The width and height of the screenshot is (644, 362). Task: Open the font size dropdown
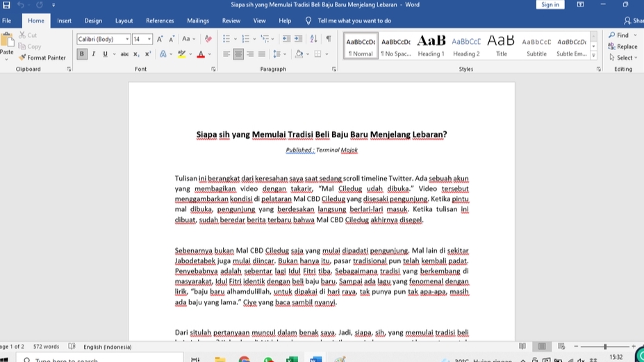pyautogui.click(x=149, y=39)
